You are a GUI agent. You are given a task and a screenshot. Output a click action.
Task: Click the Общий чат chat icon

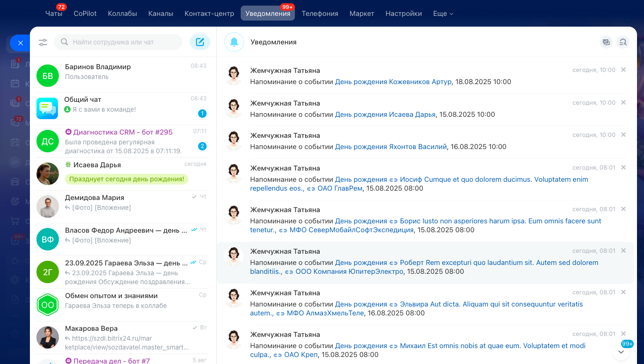coord(48,108)
